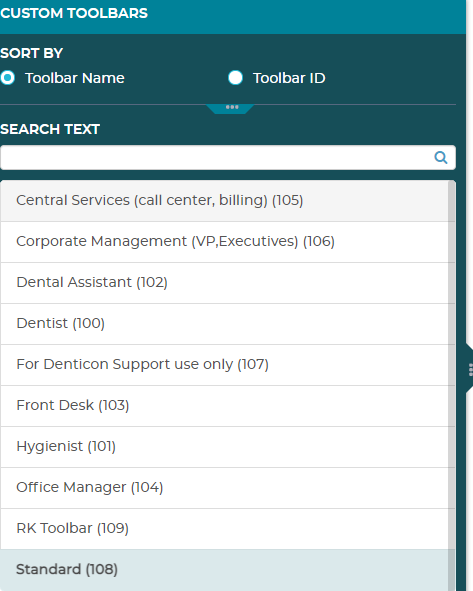
Task: Open the RK Toolbar (109) entry
Action: 224,529
